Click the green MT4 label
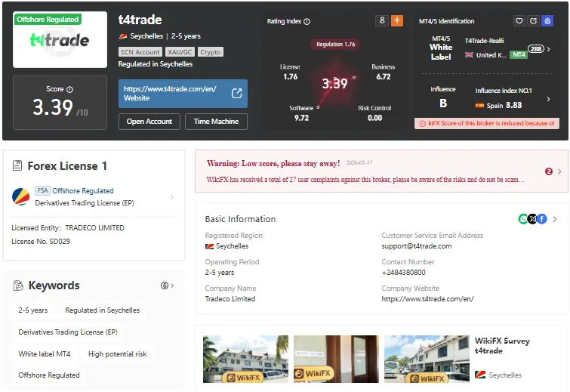 click(x=519, y=55)
